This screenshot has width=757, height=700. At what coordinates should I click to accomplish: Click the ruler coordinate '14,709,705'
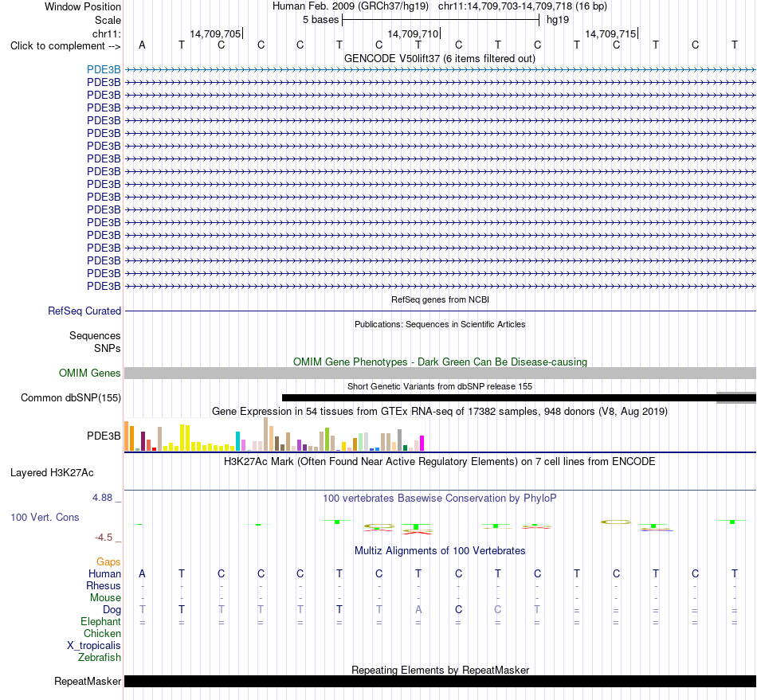[215, 33]
